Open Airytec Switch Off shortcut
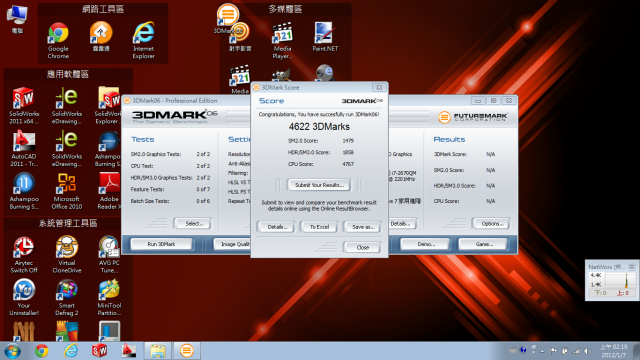This screenshot has height=360, width=640. tap(24, 255)
